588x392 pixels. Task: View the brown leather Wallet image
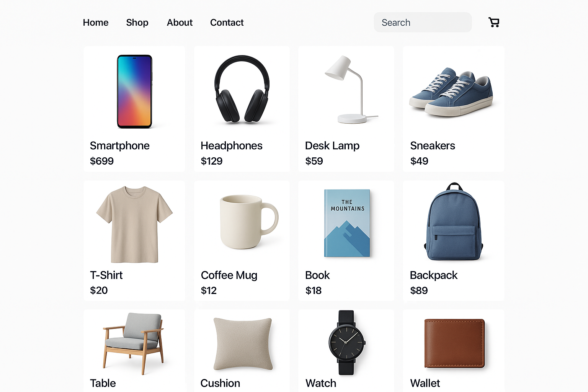pos(455,343)
